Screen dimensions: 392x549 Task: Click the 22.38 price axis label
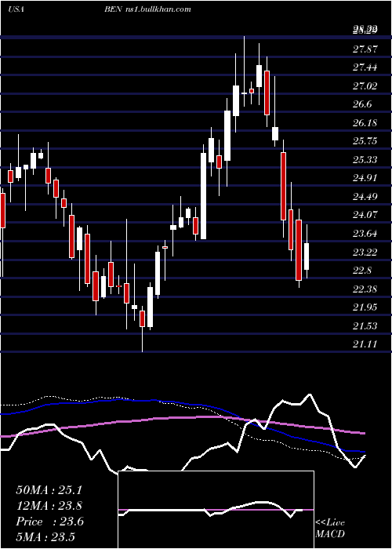[x=365, y=289]
